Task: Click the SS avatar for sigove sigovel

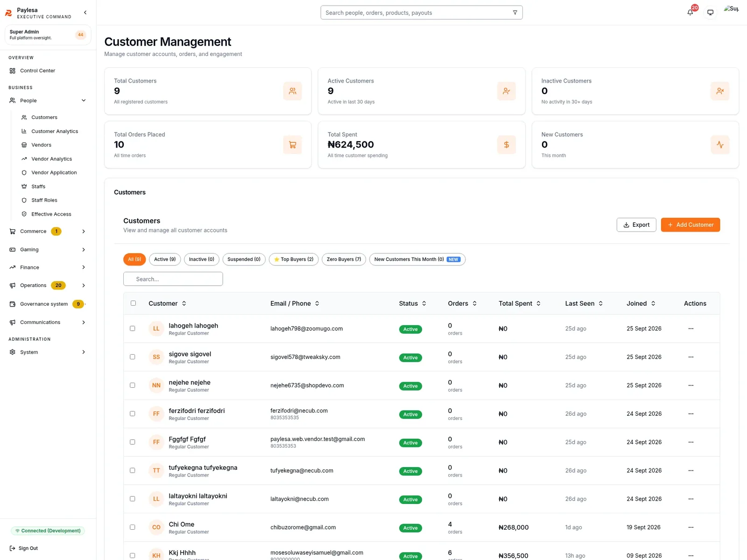Action: point(156,357)
